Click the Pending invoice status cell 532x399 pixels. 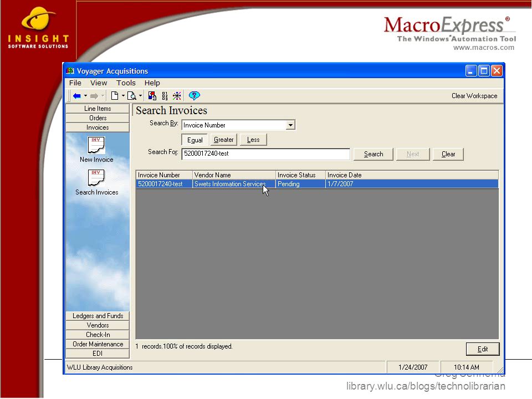(x=300, y=184)
